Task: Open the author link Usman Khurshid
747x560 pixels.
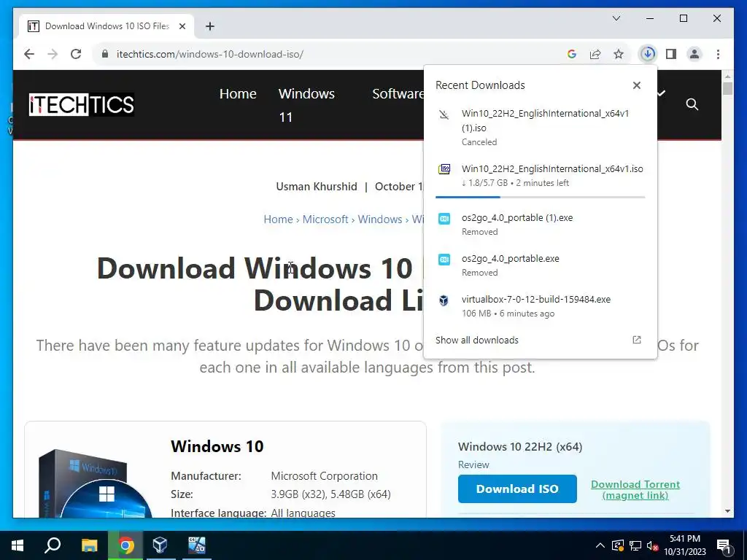Action: pos(317,186)
